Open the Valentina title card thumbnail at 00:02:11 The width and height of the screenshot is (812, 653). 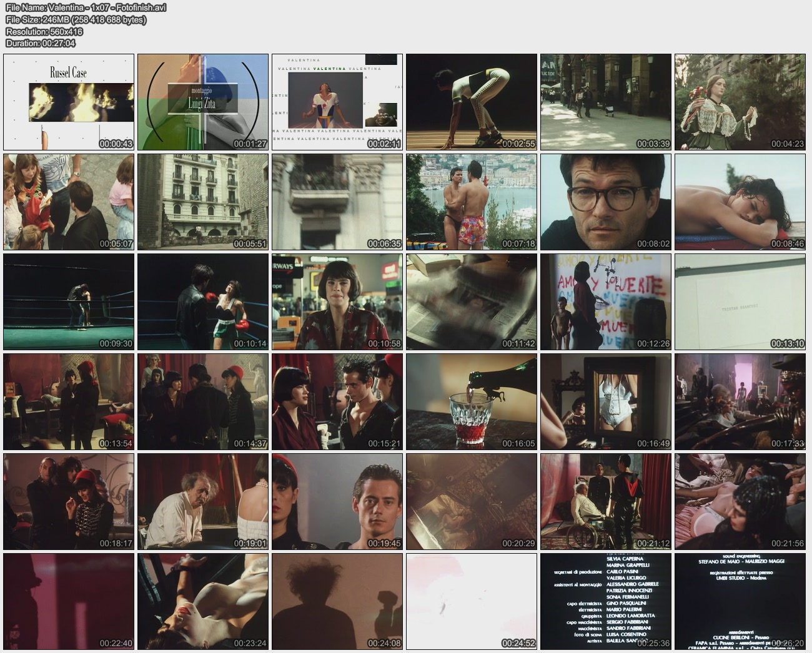point(337,102)
